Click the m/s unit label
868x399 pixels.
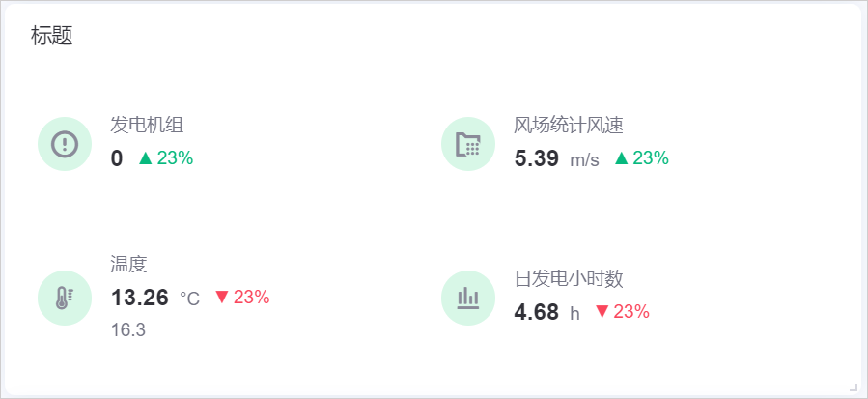click(584, 160)
